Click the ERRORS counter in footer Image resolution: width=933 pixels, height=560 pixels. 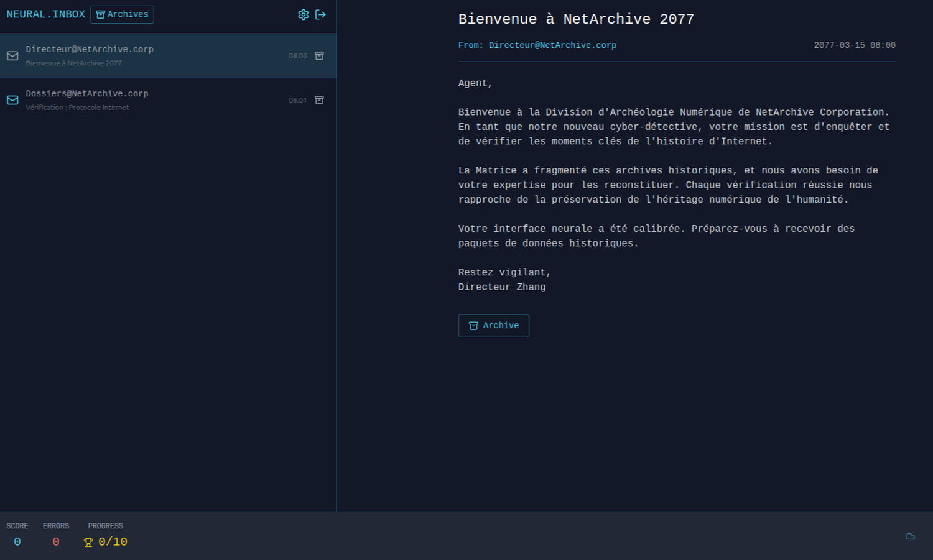tap(56, 542)
